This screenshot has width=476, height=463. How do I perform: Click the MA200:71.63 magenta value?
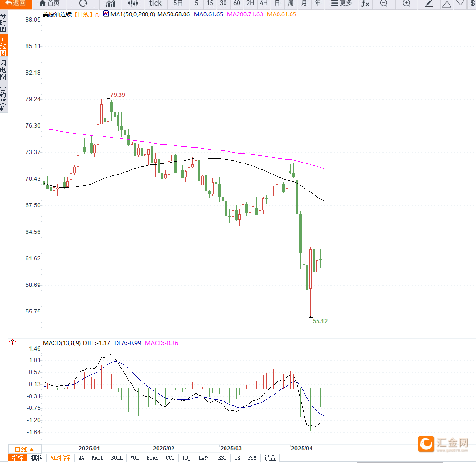coord(245,14)
